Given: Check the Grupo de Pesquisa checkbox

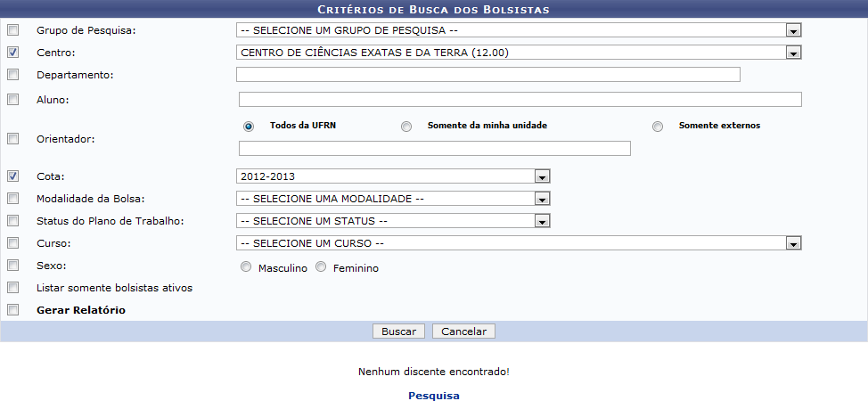Looking at the screenshot, I should 12,30.
